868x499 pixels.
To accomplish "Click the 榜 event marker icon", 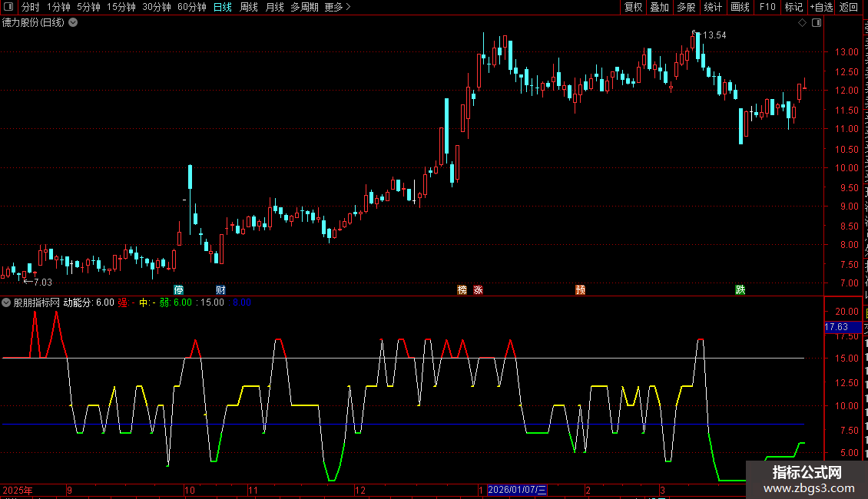I will (462, 290).
